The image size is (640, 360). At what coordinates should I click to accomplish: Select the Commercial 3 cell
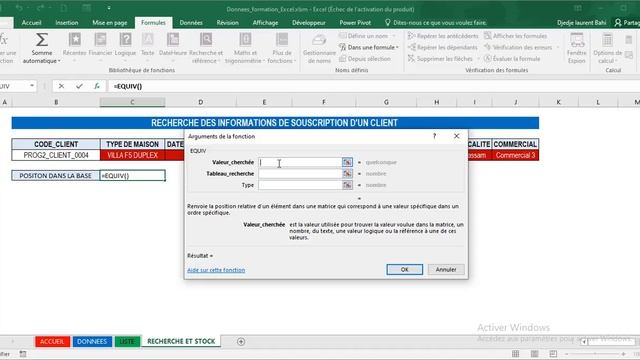coord(515,155)
